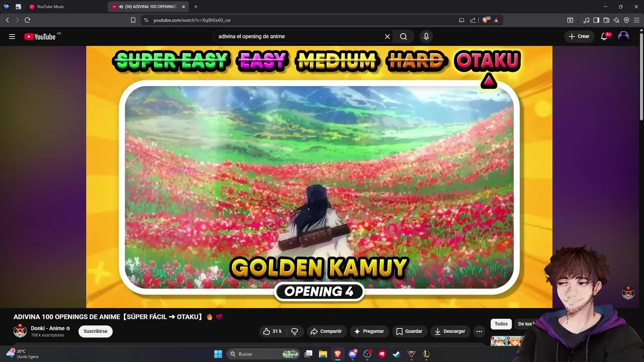
Task: Toggle the browser sidebar panel
Action: coord(596,20)
